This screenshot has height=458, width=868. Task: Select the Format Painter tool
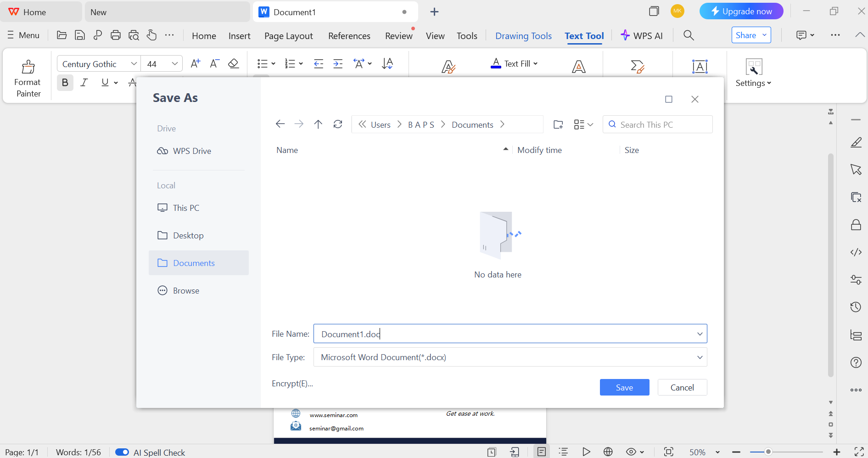point(28,77)
